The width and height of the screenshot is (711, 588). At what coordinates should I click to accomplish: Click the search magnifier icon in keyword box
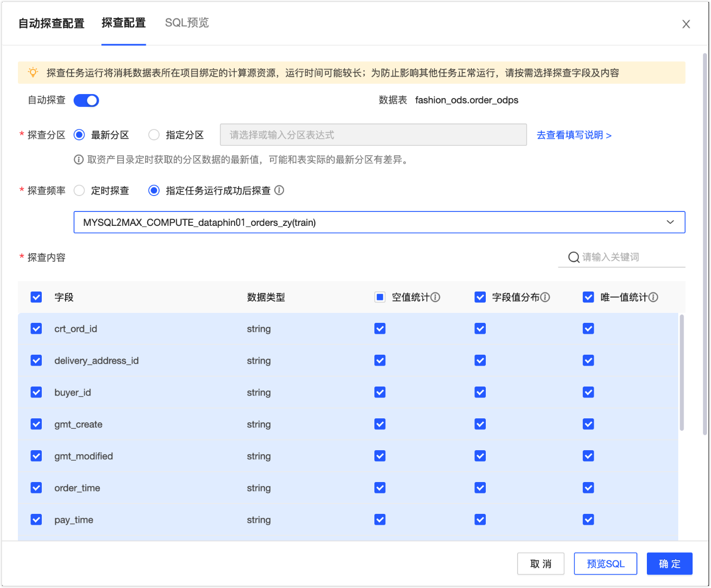[x=574, y=257]
